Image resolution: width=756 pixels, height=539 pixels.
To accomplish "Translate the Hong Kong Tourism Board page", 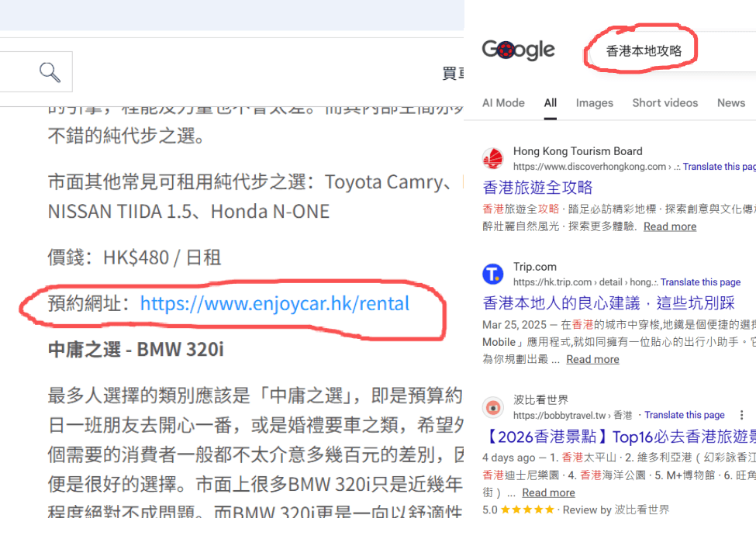I will point(720,167).
